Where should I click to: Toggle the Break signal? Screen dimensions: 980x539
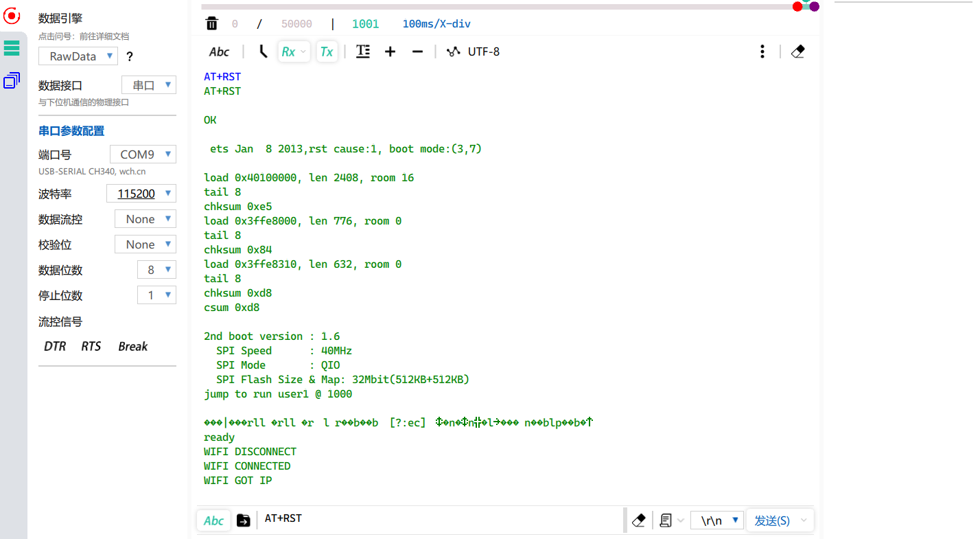click(x=132, y=347)
